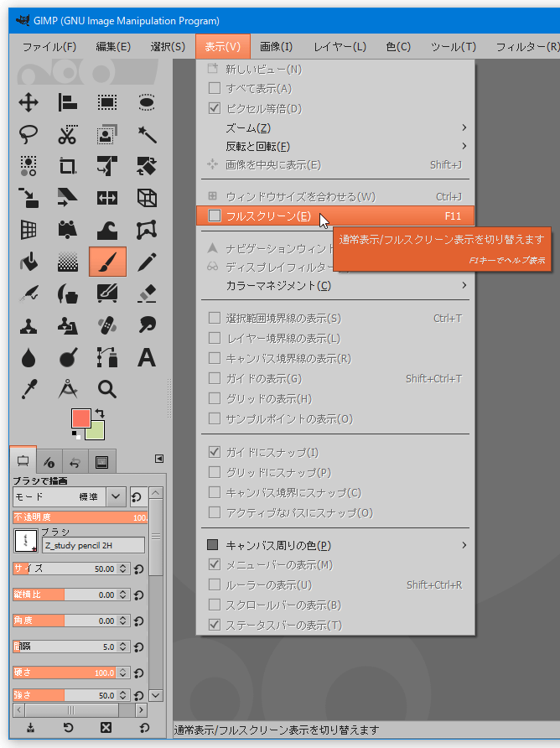This screenshot has width=560, height=748.
Task: Select the Text tool
Action: 147,357
